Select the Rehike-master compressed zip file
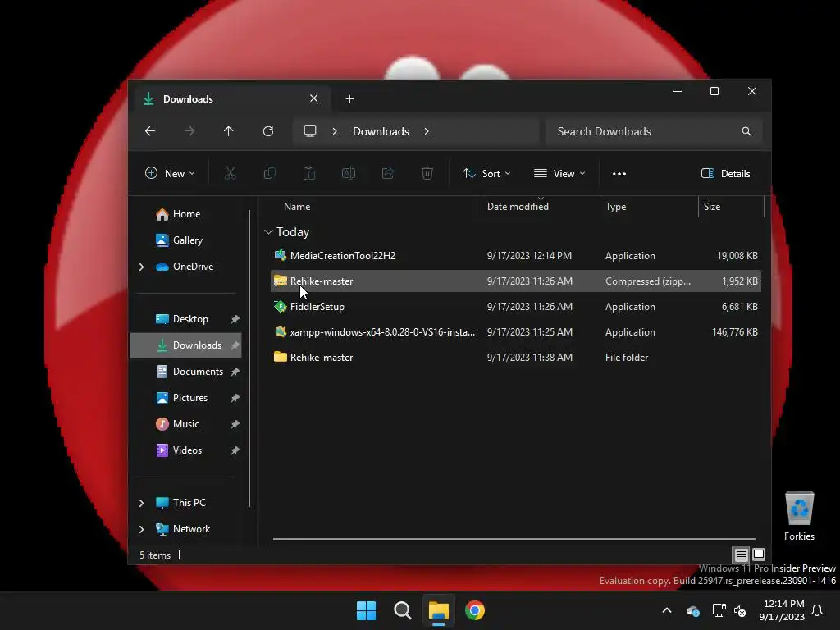 click(x=516, y=281)
